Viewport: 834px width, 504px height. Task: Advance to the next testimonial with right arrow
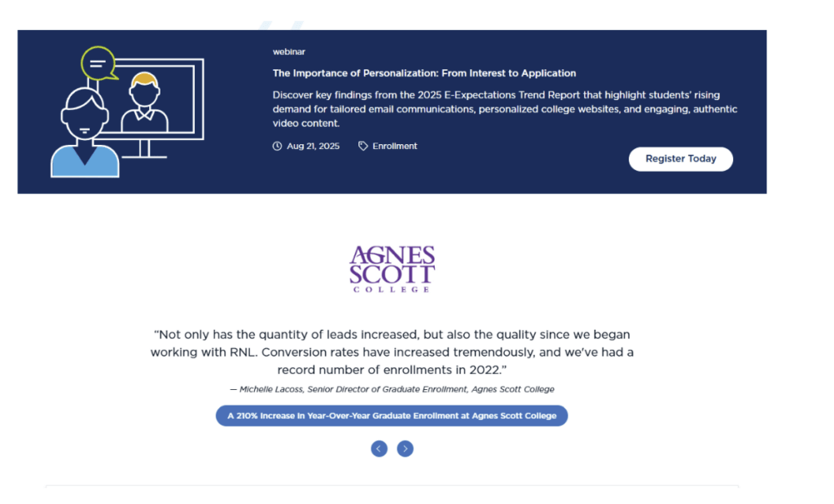(405, 449)
